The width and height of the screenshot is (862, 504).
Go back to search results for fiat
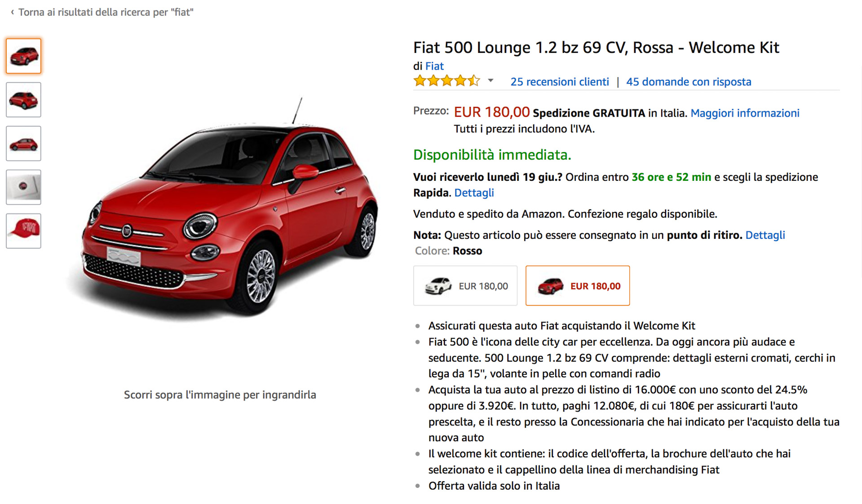click(106, 12)
